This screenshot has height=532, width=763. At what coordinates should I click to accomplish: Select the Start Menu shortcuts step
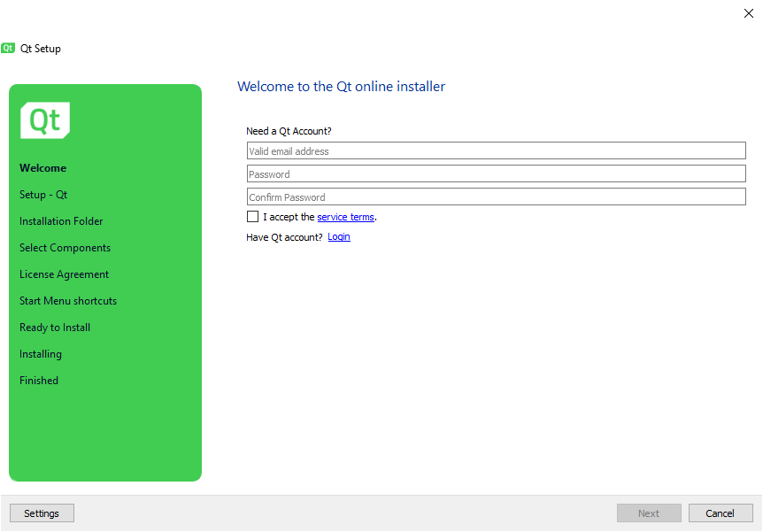(x=68, y=301)
